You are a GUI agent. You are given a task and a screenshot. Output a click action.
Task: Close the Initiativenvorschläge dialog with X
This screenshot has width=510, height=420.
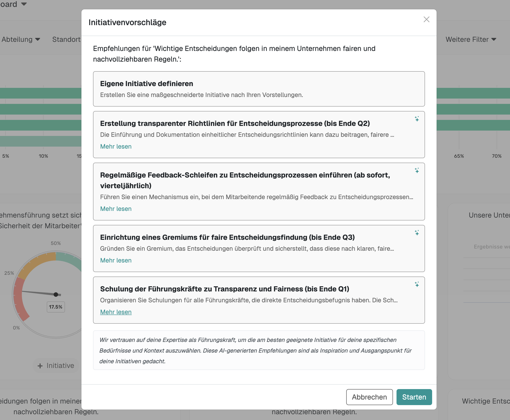tap(426, 19)
